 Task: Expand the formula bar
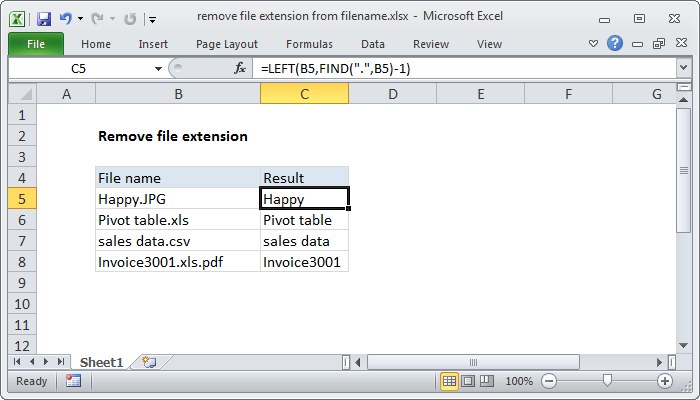pos(683,68)
